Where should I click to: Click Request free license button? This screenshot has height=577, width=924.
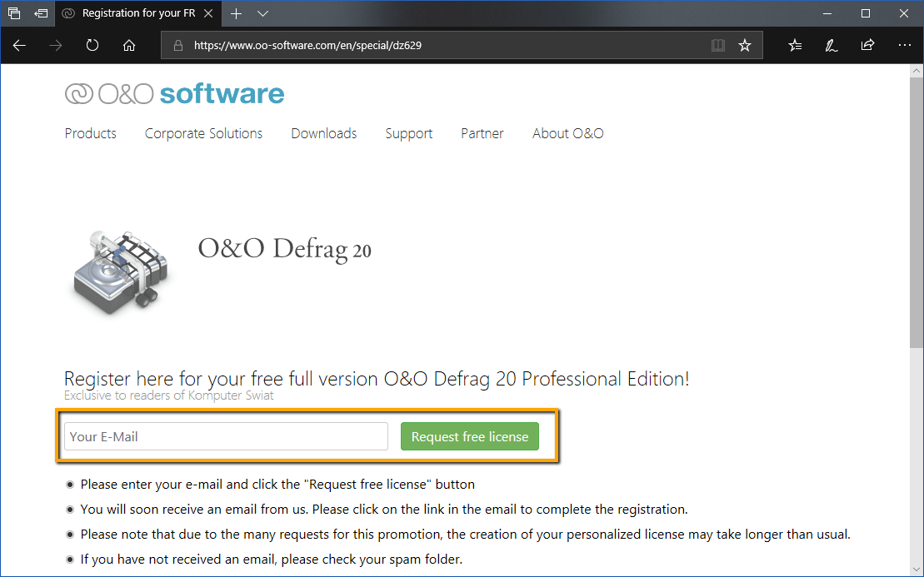click(x=470, y=436)
